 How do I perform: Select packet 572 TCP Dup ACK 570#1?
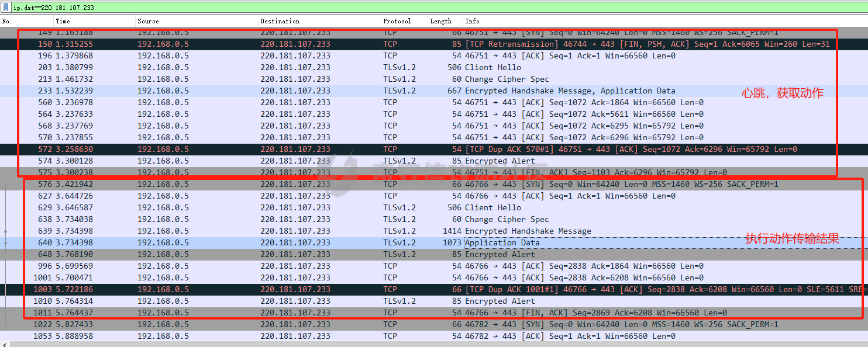434,149
